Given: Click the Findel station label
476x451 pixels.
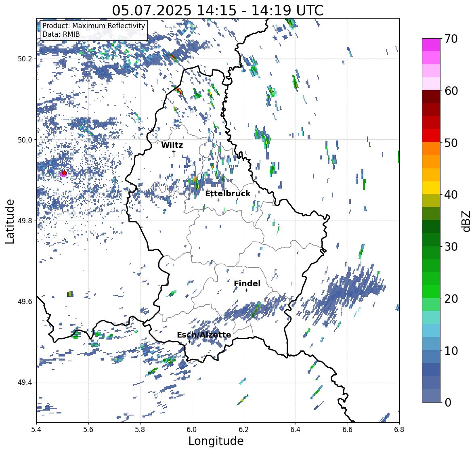Looking at the screenshot, I should [247, 283].
